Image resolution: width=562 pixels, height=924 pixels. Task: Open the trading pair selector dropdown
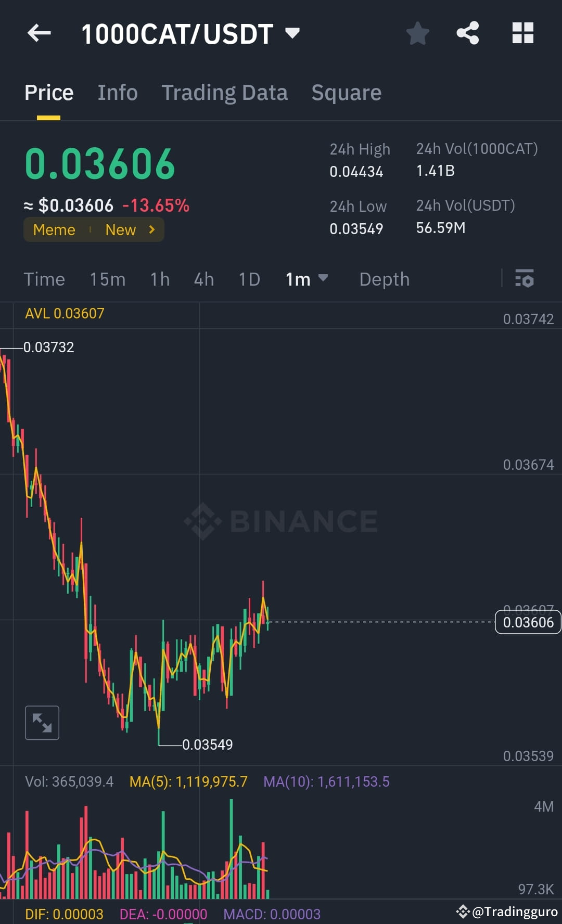292,33
